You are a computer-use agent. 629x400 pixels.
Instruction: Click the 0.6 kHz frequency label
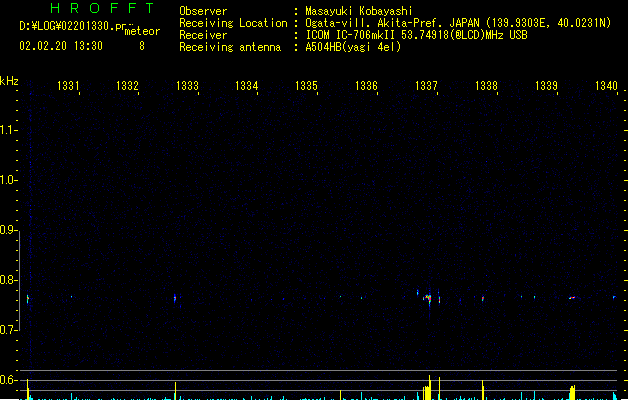(x=7, y=380)
